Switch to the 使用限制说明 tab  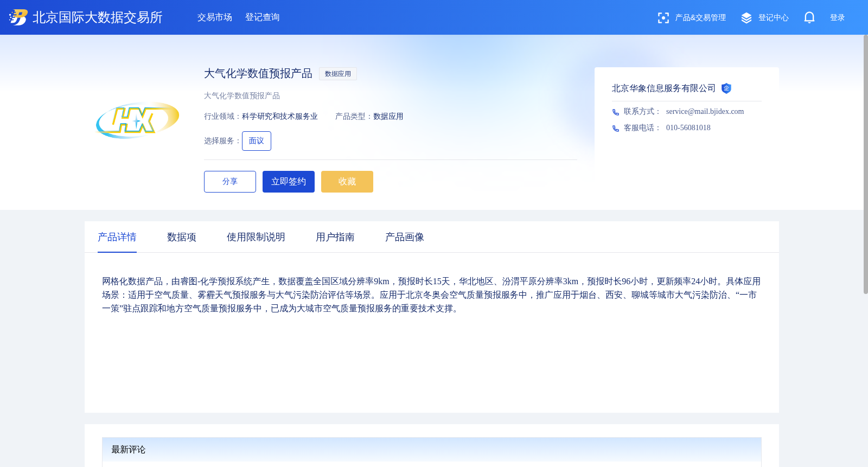(x=256, y=237)
